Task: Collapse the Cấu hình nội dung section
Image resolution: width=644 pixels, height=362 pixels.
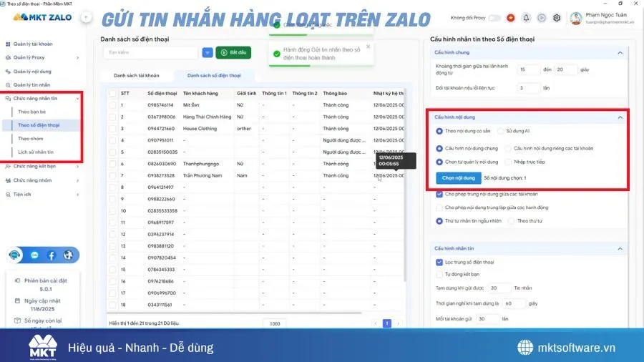Action: point(620,117)
